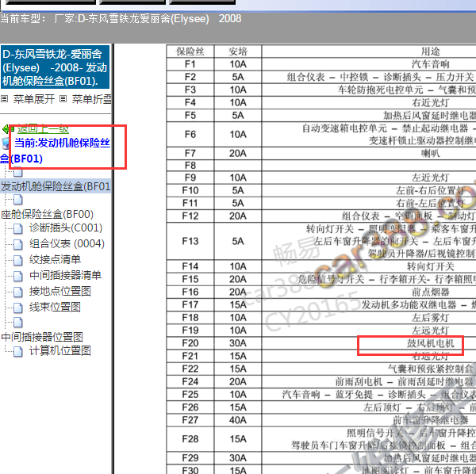The width and height of the screenshot is (476, 474).
Task: Select fuse cell F29
Action: [x=190, y=458]
